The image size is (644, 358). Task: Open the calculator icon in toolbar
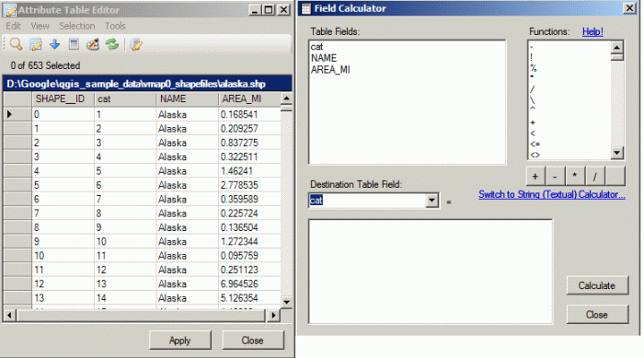pyautogui.click(x=74, y=44)
